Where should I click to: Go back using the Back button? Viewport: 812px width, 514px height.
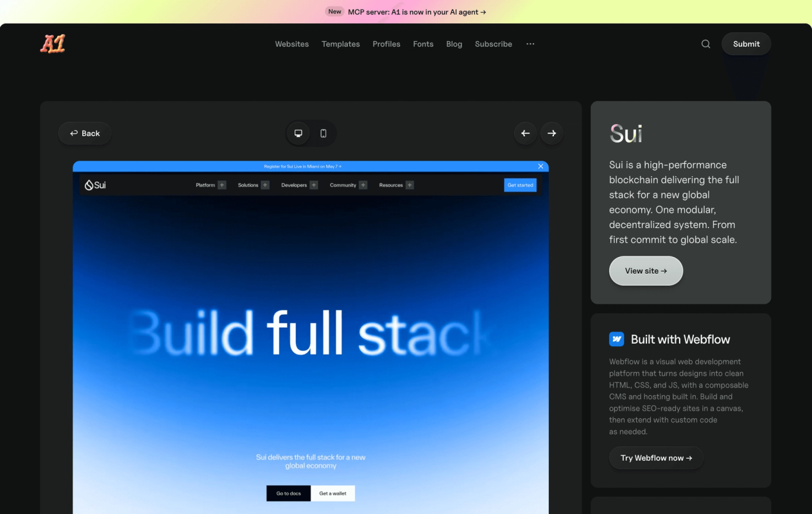click(85, 133)
